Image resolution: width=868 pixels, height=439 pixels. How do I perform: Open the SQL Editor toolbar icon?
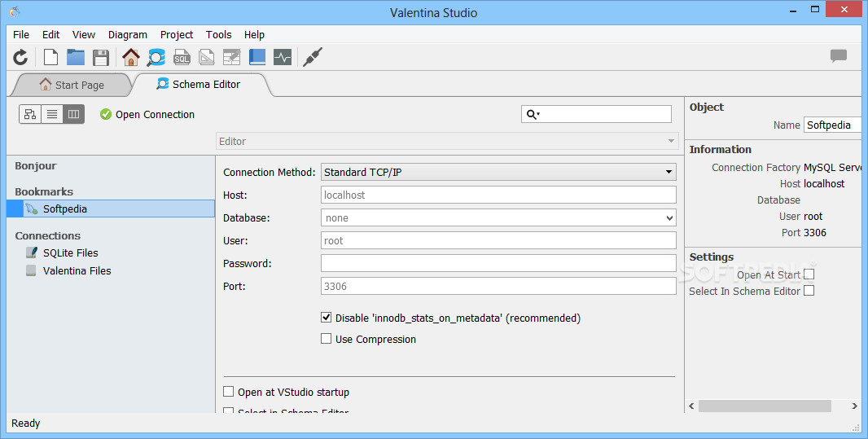pyautogui.click(x=182, y=57)
